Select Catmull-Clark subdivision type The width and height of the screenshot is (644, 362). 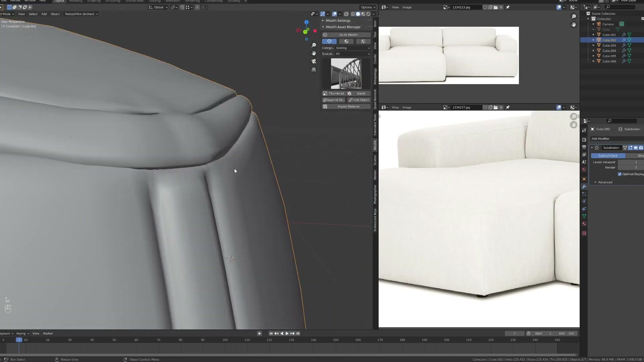[608, 156]
